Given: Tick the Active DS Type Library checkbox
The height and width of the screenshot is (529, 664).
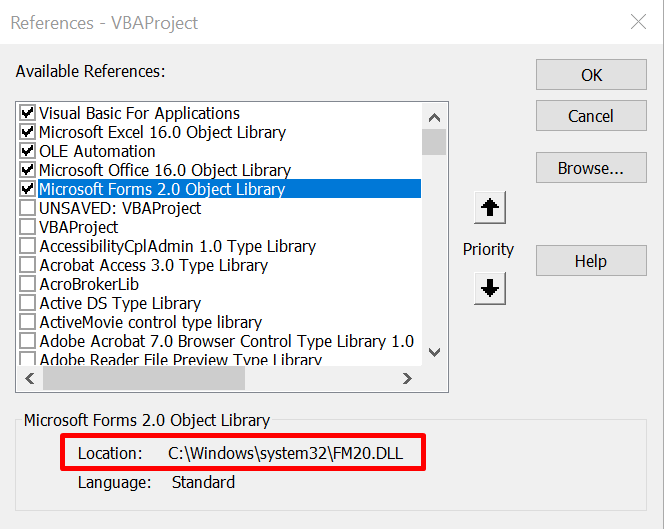Looking at the screenshot, I should point(28,303).
